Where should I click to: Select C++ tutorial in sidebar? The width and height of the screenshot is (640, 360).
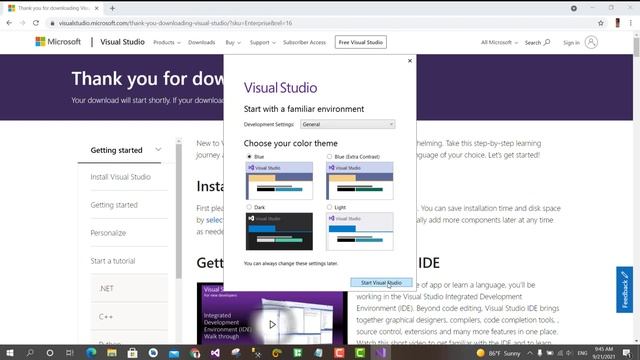[x=106, y=316]
